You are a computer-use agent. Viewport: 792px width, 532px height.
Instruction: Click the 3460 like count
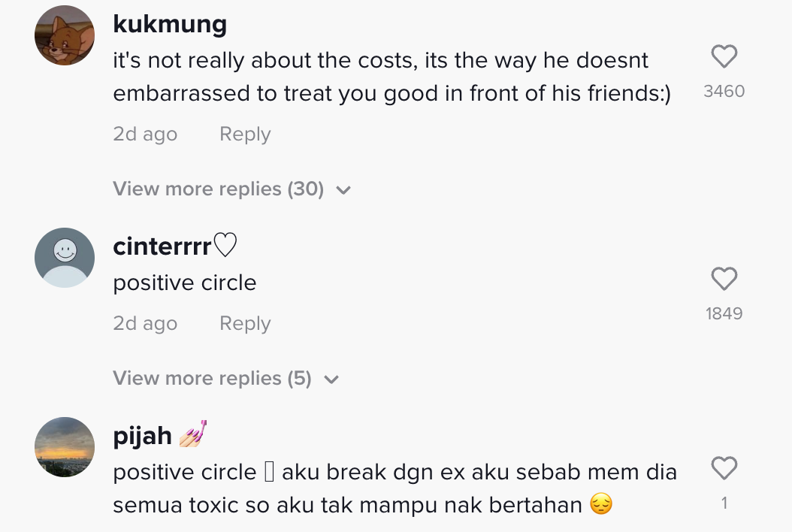point(724,92)
